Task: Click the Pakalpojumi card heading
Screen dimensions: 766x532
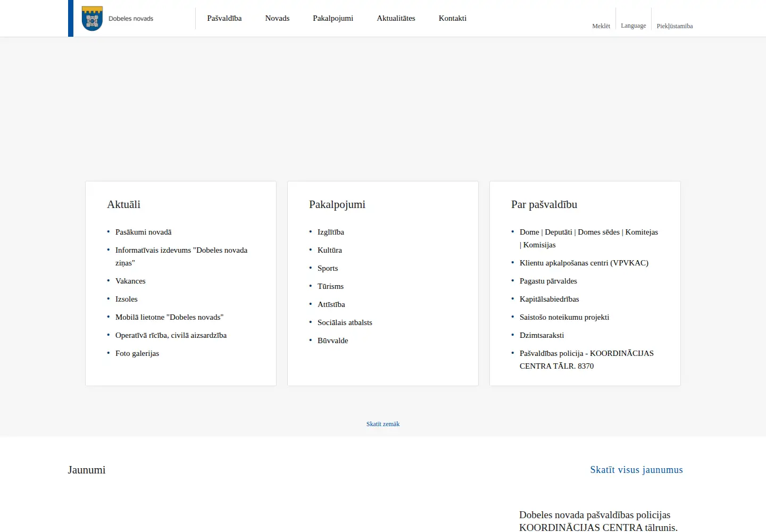Action: (337, 204)
